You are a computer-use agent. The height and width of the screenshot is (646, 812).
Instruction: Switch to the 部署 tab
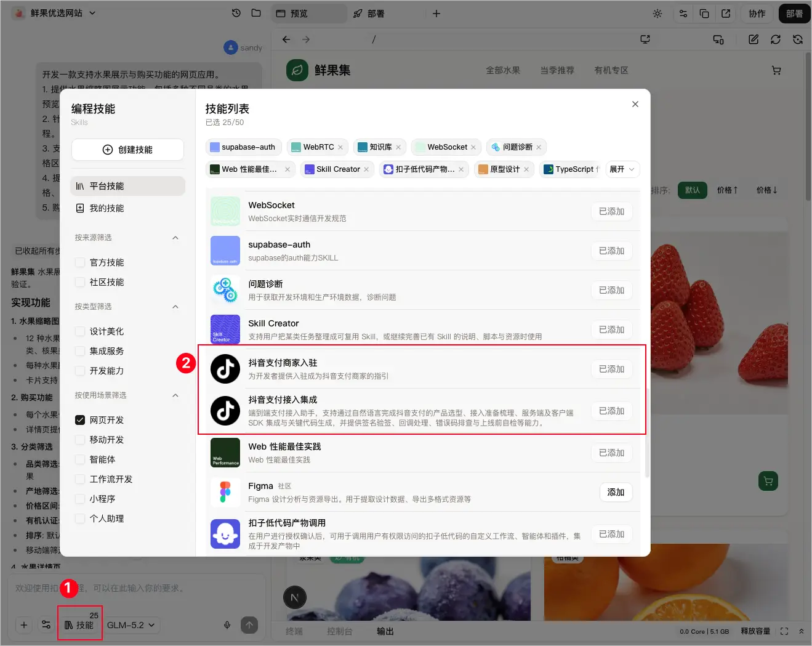(x=369, y=14)
